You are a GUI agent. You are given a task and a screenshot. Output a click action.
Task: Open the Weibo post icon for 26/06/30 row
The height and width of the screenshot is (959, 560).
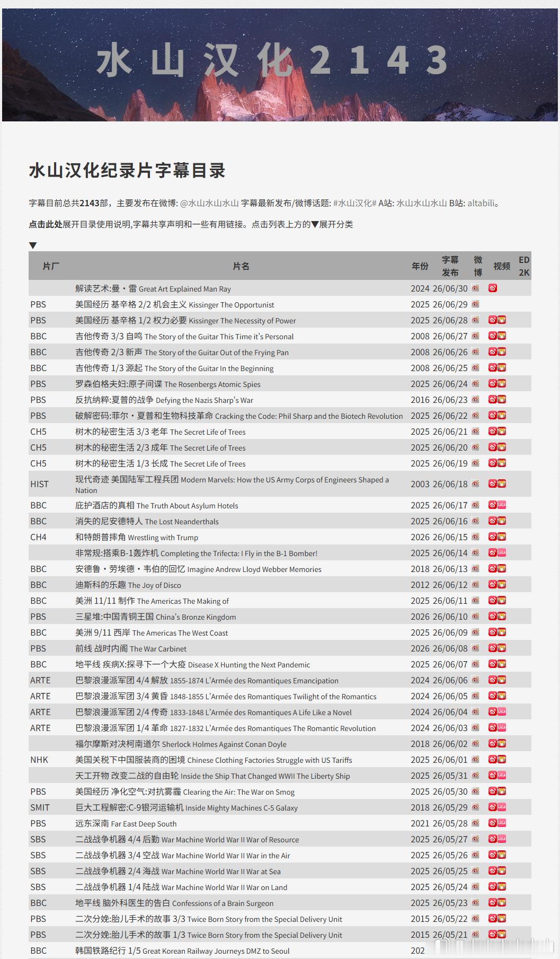pos(475,288)
